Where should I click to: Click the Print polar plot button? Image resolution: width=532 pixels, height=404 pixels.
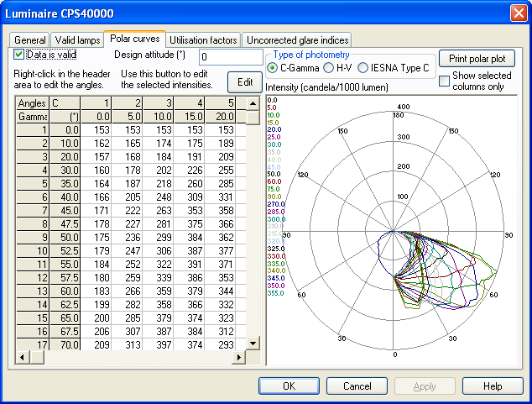point(477,60)
